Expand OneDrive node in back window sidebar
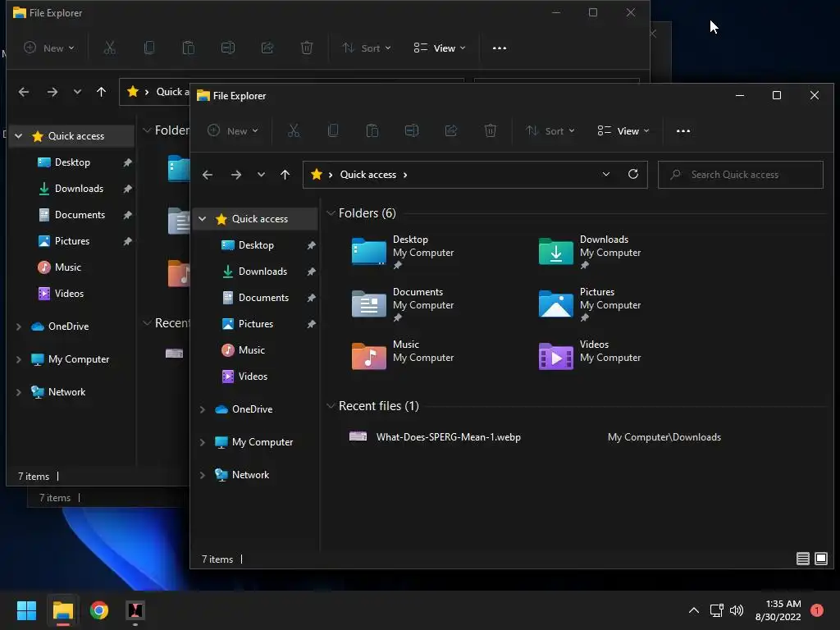Viewport: 840px width, 630px height. pos(19,326)
